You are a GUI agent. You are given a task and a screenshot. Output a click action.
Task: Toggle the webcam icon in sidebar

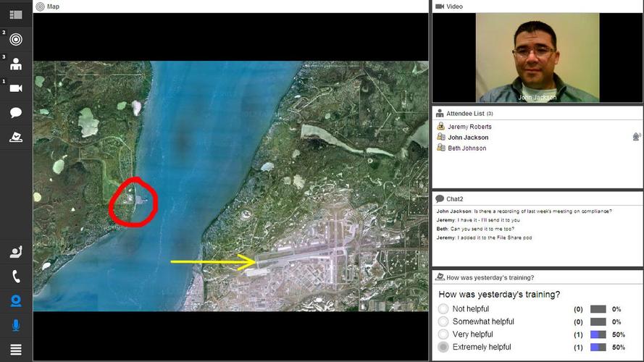coord(15,301)
